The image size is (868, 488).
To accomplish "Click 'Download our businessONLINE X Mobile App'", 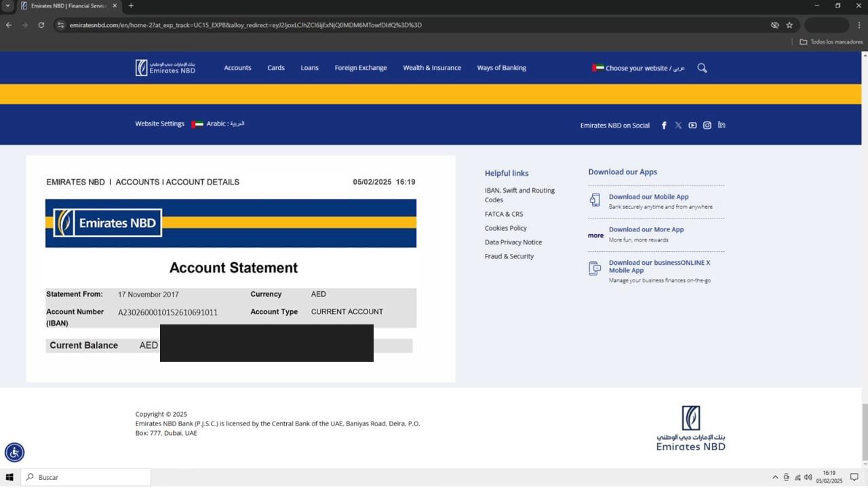I will (x=659, y=266).
